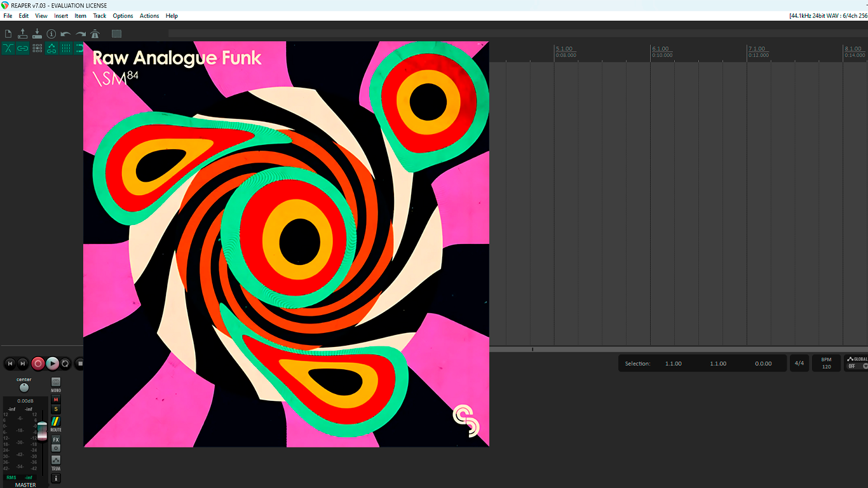This screenshot has height=488, width=868.
Task: Open the Options menu
Action: (x=123, y=16)
